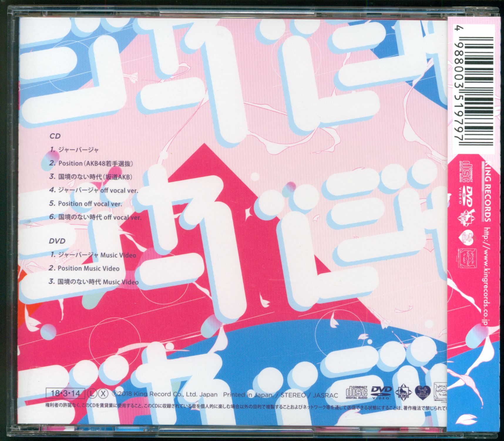504x441 pixels.
Task: Click the "DVD" heading above the video list
Action: (x=57, y=241)
